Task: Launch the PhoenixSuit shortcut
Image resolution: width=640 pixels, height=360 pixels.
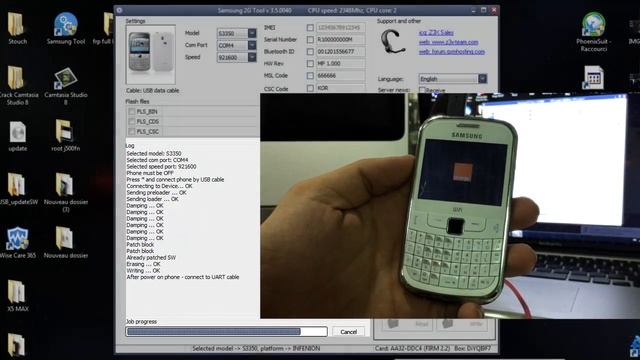Action: [593, 32]
